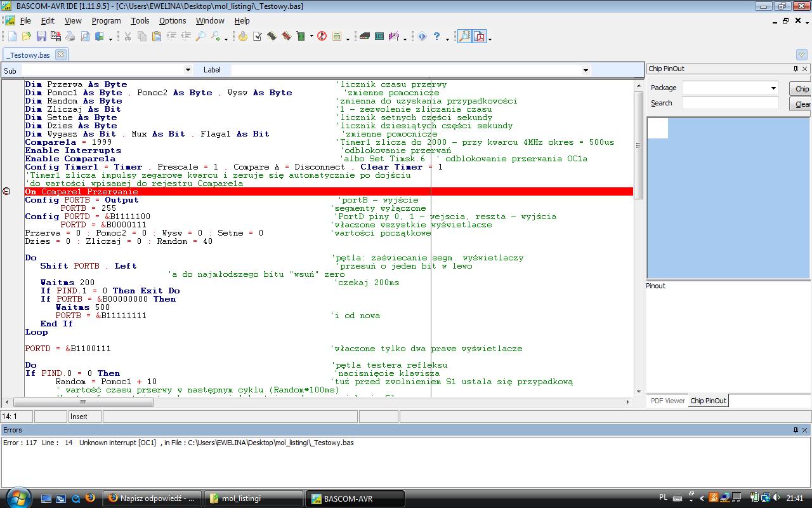Viewport: 812px width, 508px height.
Task: Run the Syntax check icon
Action: (258, 37)
